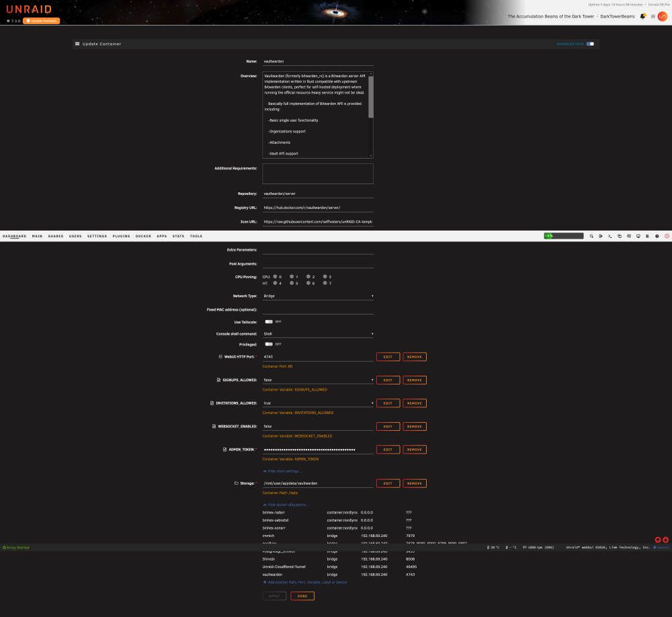Open the Dashboard menu item
Viewport: 672px width, 617px height.
15,237
